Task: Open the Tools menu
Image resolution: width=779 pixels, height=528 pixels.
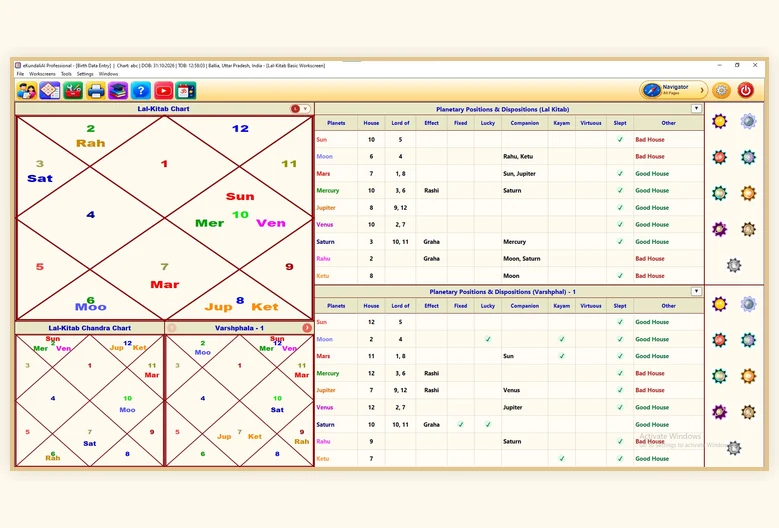Action: coord(67,74)
